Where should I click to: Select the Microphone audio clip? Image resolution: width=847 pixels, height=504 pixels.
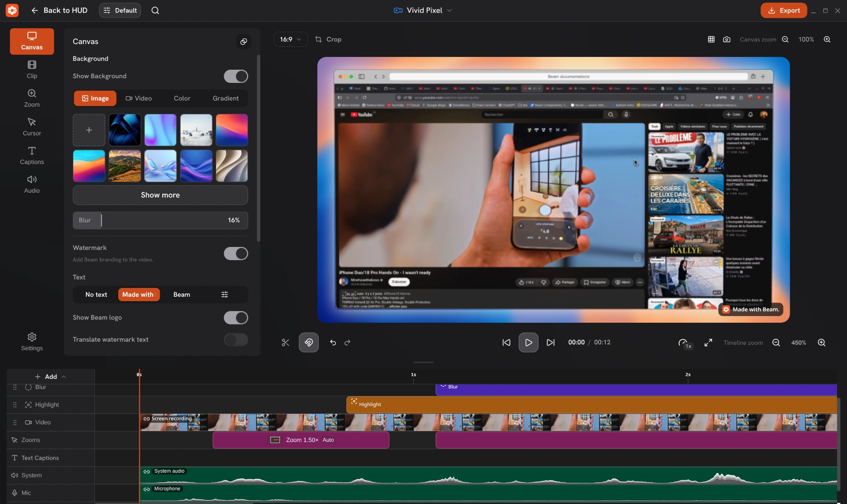(488, 493)
